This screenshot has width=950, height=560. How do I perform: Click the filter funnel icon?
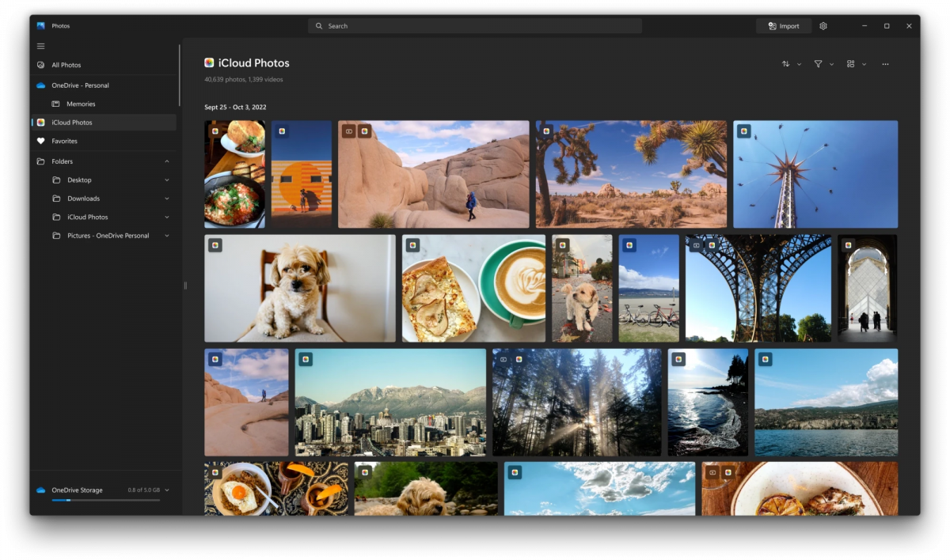click(x=819, y=64)
